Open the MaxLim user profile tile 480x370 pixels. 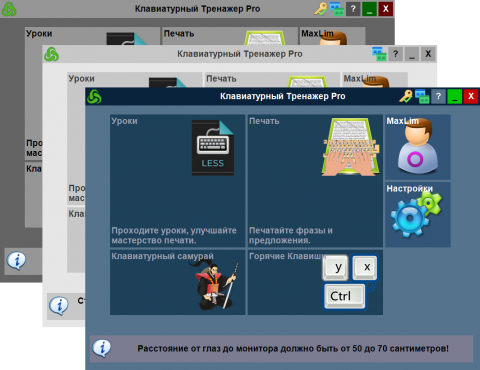tap(418, 147)
